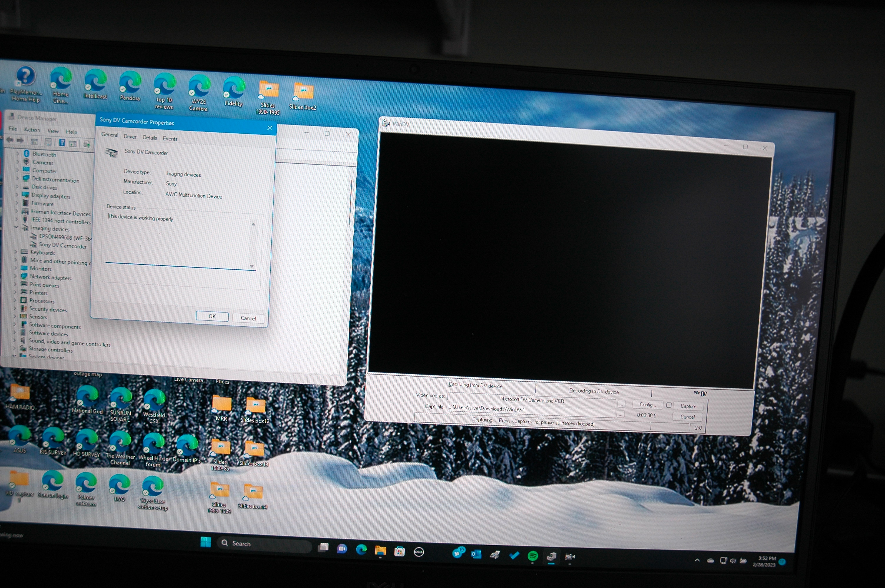
Task: Click the device status scrollbar down arrow
Action: pyautogui.click(x=252, y=266)
